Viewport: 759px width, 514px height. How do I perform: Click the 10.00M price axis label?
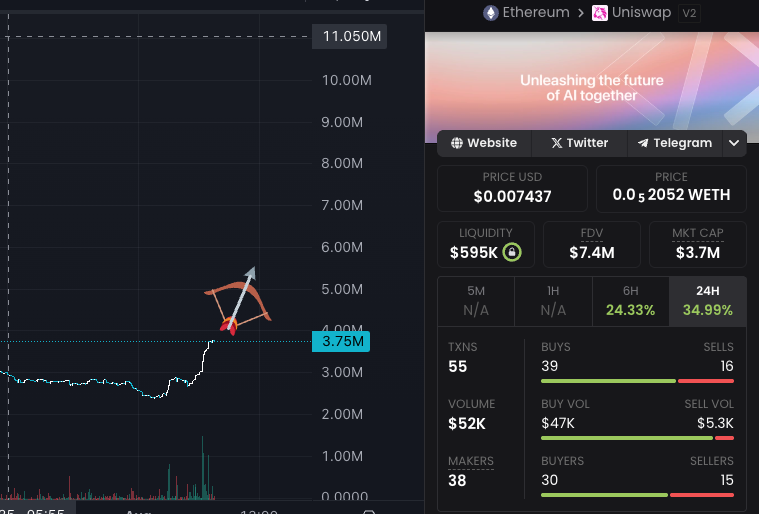(347, 80)
